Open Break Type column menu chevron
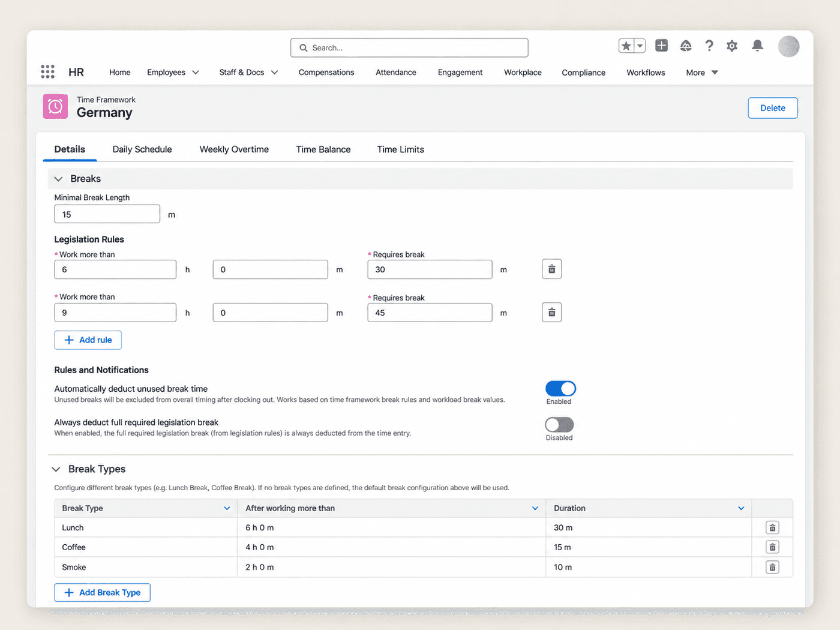Viewport: 840px width, 630px height. click(x=227, y=508)
